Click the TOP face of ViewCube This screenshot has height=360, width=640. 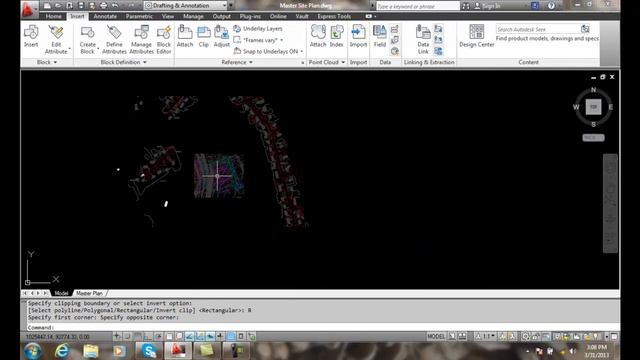[x=593, y=107]
